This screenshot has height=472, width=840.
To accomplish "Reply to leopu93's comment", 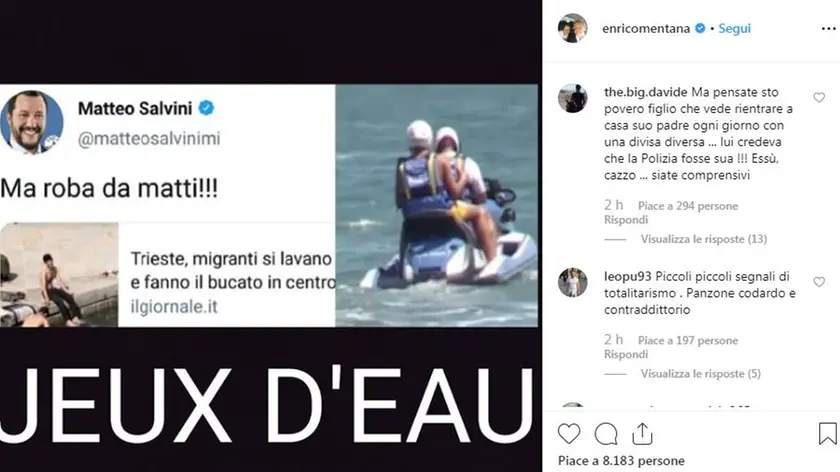I will pos(626,354).
